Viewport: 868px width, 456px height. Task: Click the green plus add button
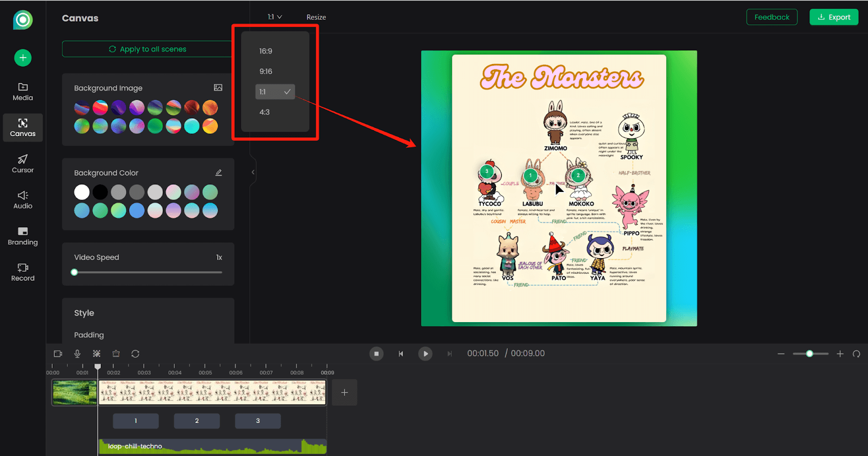[23, 57]
